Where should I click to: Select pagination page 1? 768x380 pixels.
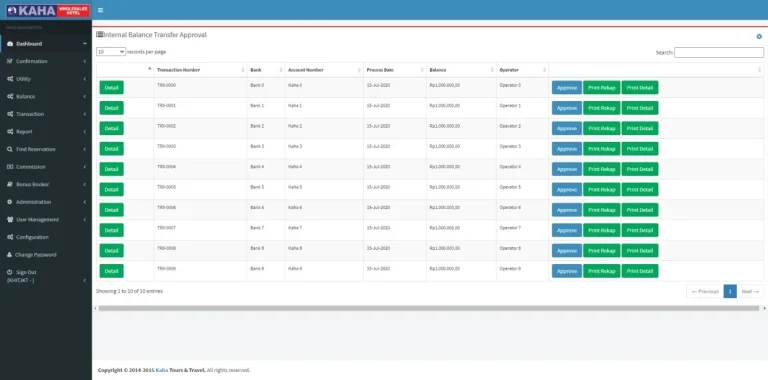tap(730, 291)
